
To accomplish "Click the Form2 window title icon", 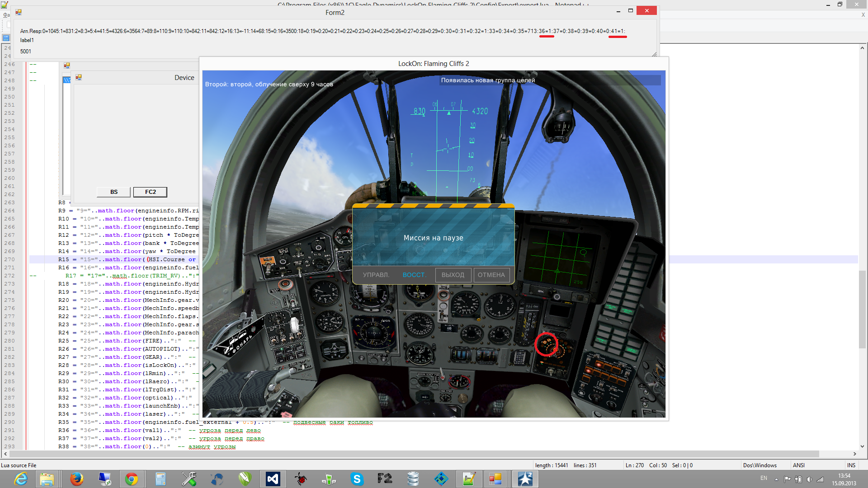I will (x=19, y=13).
